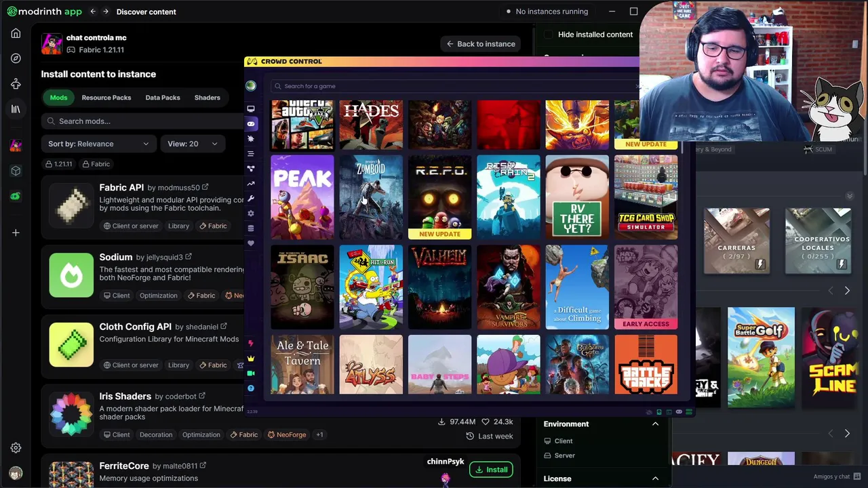Open Crowd Control wrench tools icon
The image size is (868, 488).
tap(251, 199)
